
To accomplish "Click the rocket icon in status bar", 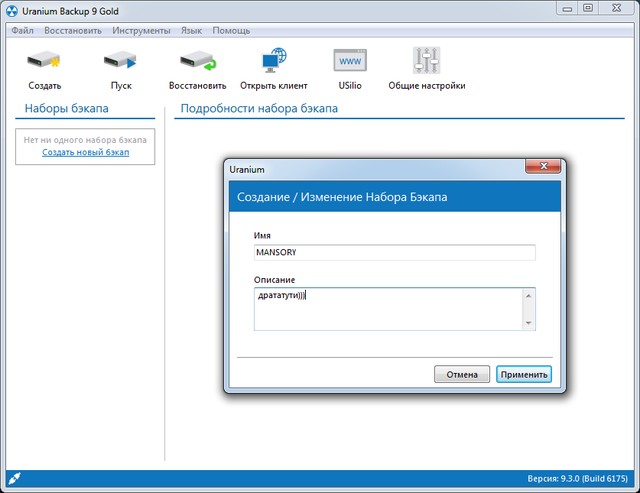I will pos(14,478).
